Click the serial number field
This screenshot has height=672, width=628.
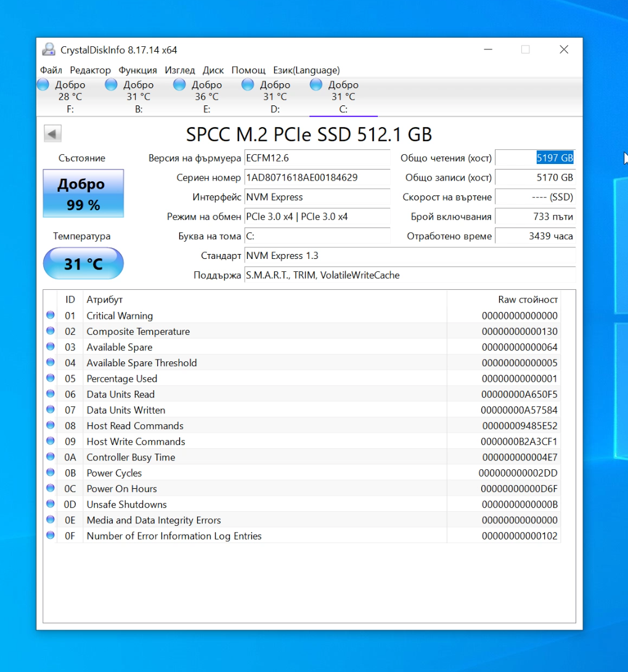click(x=317, y=178)
